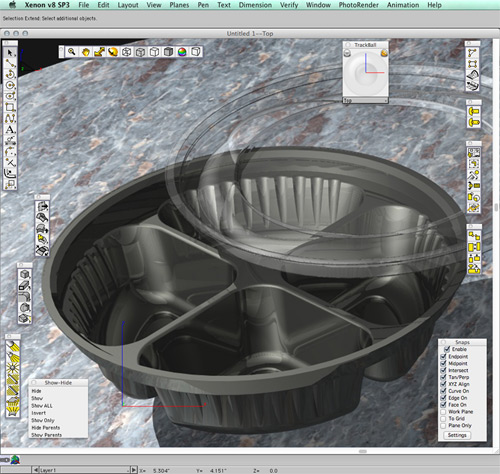Select the trim tool with X icon
The image size is (500, 474).
click(10, 162)
